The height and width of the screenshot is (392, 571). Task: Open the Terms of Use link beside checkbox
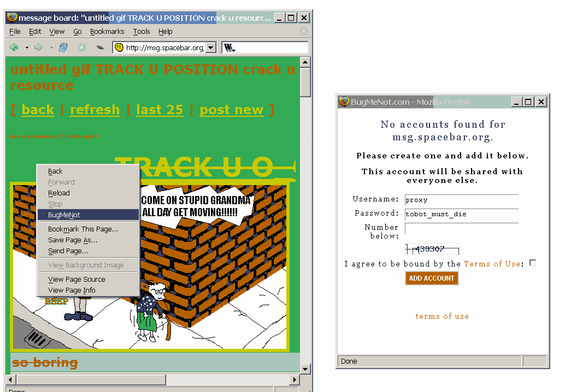click(492, 264)
